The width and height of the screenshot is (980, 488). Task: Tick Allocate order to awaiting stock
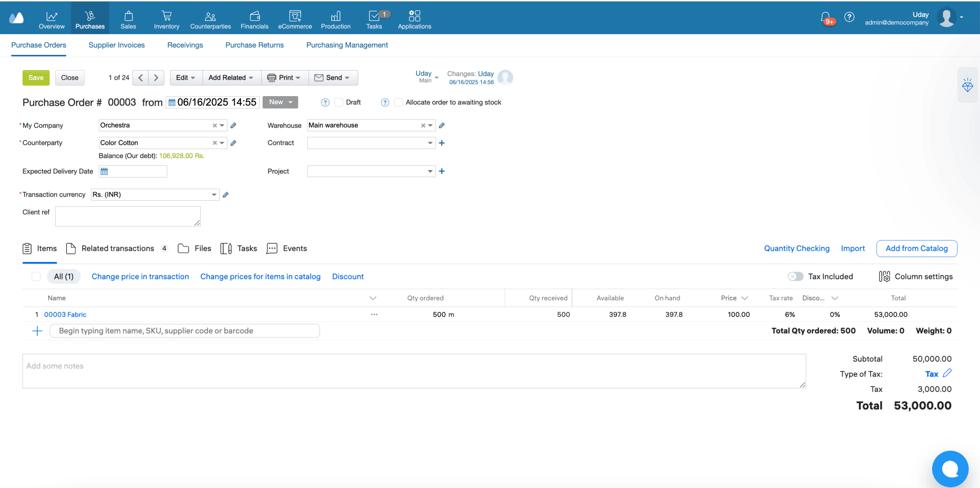[x=399, y=102]
